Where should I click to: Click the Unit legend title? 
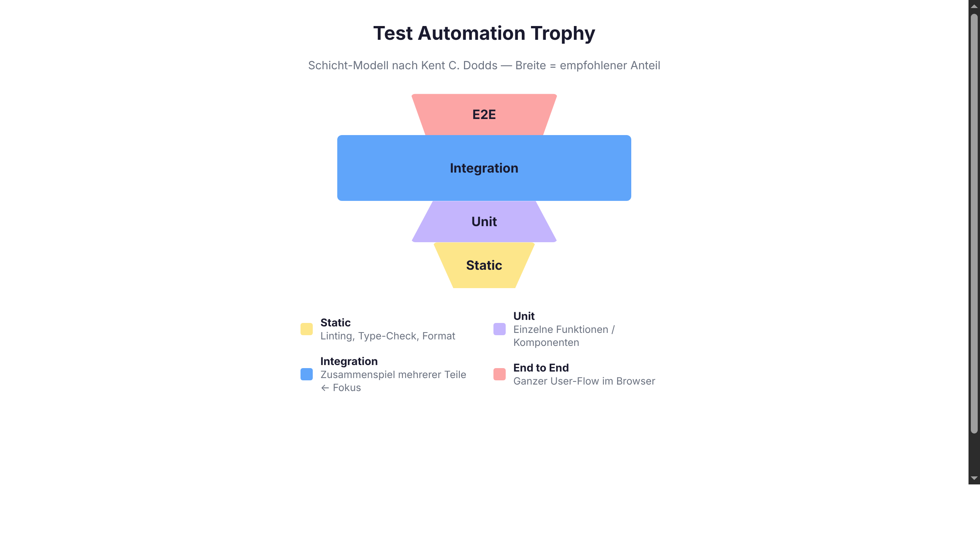(524, 316)
